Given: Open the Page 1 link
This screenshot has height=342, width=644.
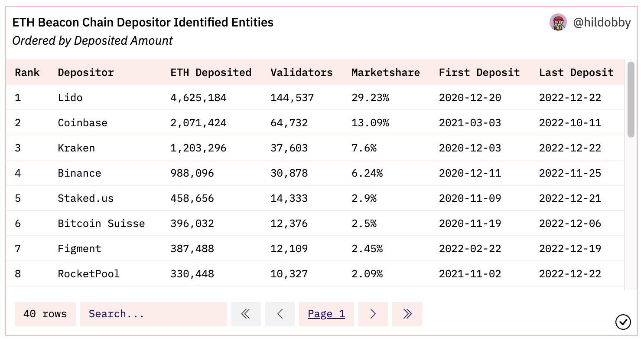Looking at the screenshot, I should tap(326, 314).
